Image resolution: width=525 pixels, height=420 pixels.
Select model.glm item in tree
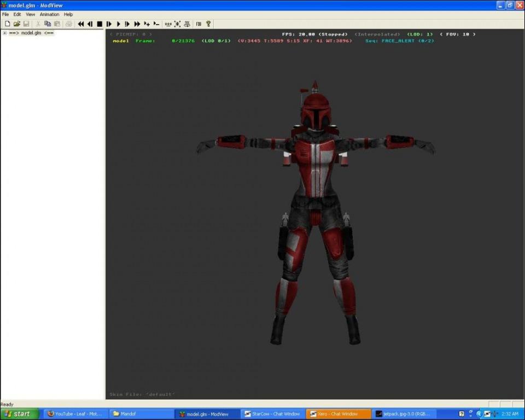click(31, 33)
